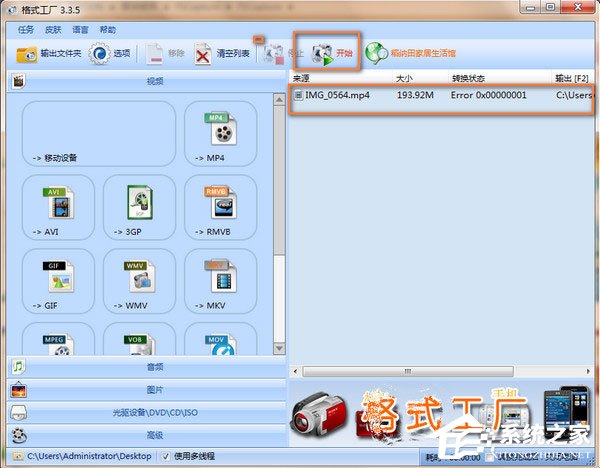The image size is (600, 468).
Task: Click the Remove (移除) toolbar button
Action: pos(165,54)
